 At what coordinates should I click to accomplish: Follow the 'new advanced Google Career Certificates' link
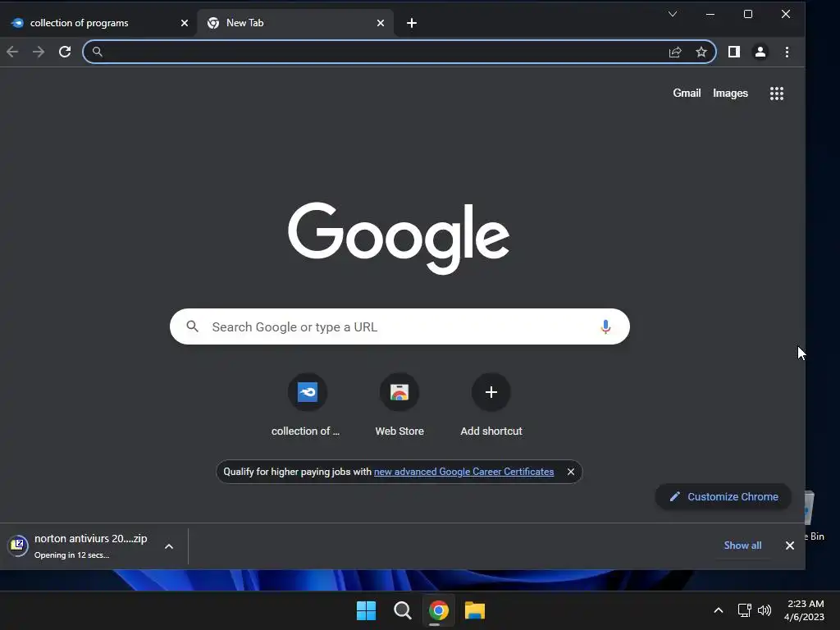click(464, 472)
